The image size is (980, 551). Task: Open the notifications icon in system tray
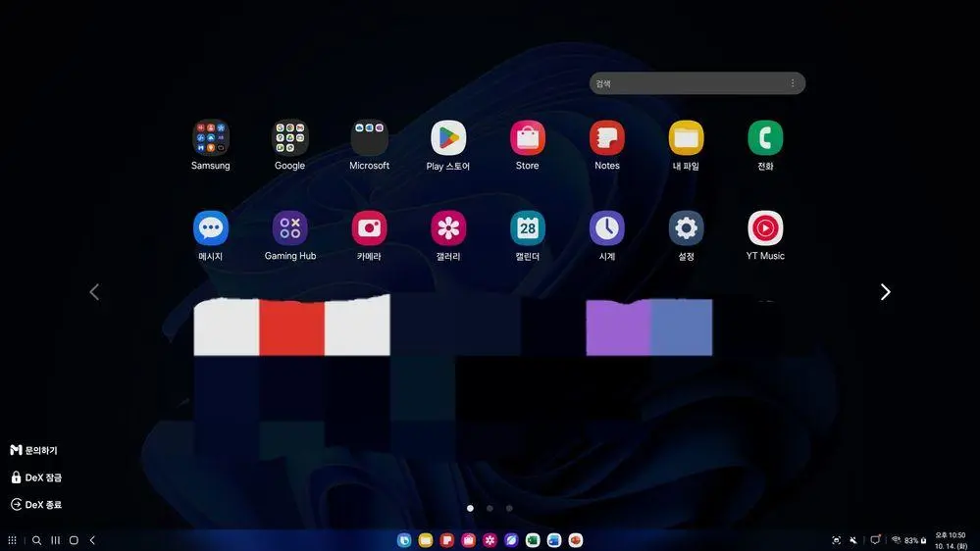tap(876, 540)
